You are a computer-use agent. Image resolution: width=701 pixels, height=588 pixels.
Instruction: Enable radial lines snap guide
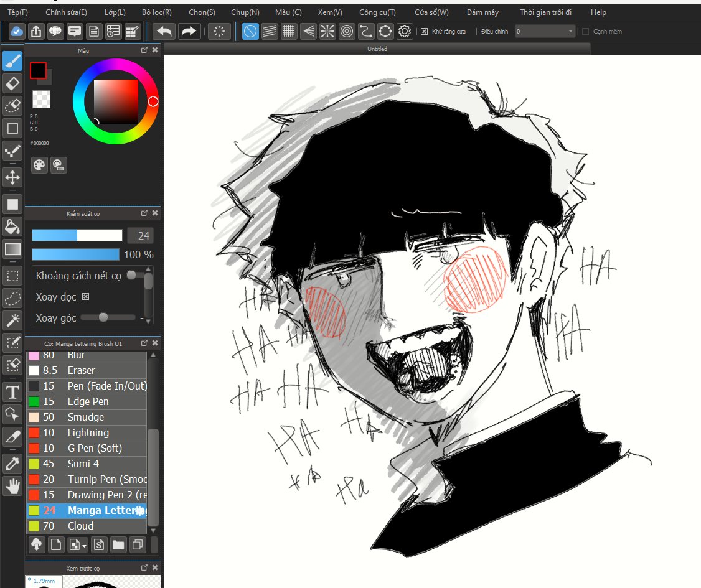[327, 31]
